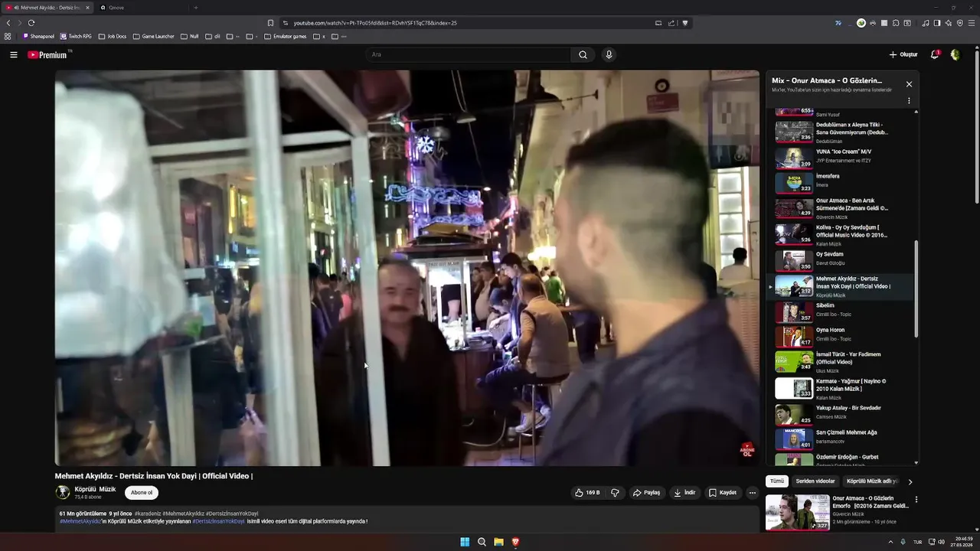Focus the Ara search field
This screenshot has width=980, height=551.
coord(469,54)
